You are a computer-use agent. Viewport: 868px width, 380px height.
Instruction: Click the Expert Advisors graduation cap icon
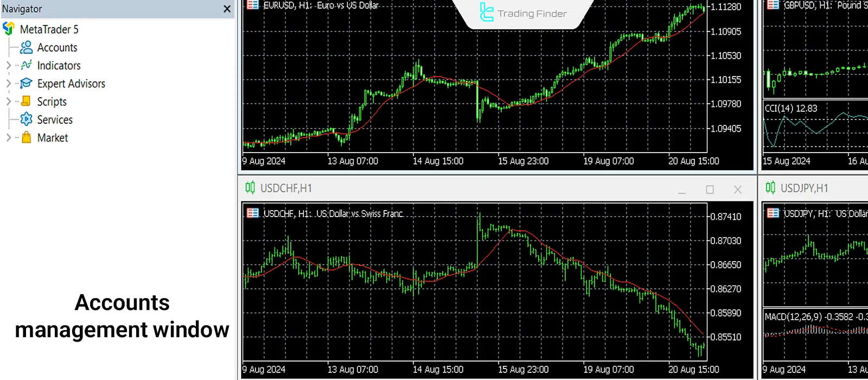[26, 84]
